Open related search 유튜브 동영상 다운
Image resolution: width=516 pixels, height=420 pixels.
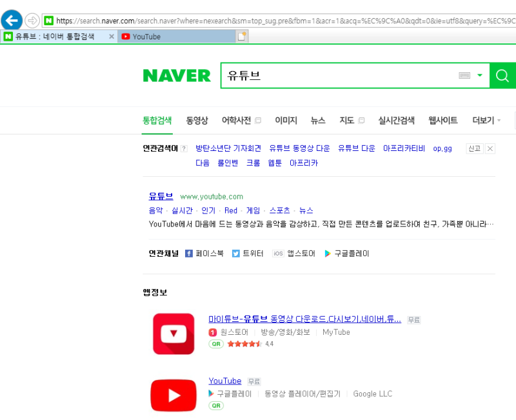[299, 148]
